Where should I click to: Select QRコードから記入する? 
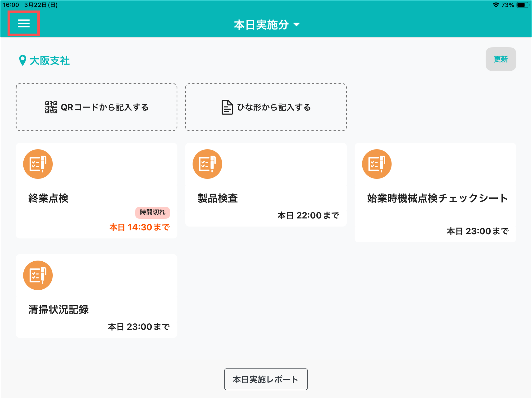[x=104, y=107]
